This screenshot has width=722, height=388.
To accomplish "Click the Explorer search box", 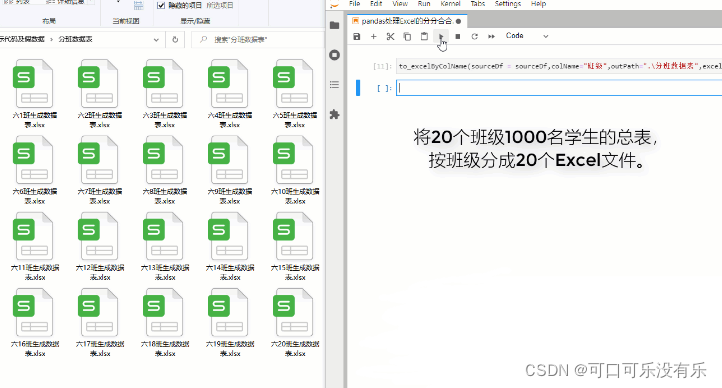I will coord(258,40).
